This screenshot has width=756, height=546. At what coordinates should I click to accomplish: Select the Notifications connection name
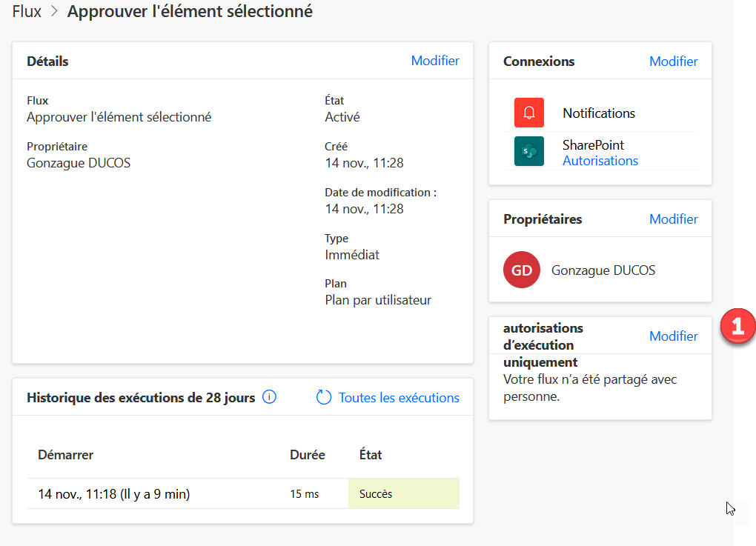pos(599,113)
